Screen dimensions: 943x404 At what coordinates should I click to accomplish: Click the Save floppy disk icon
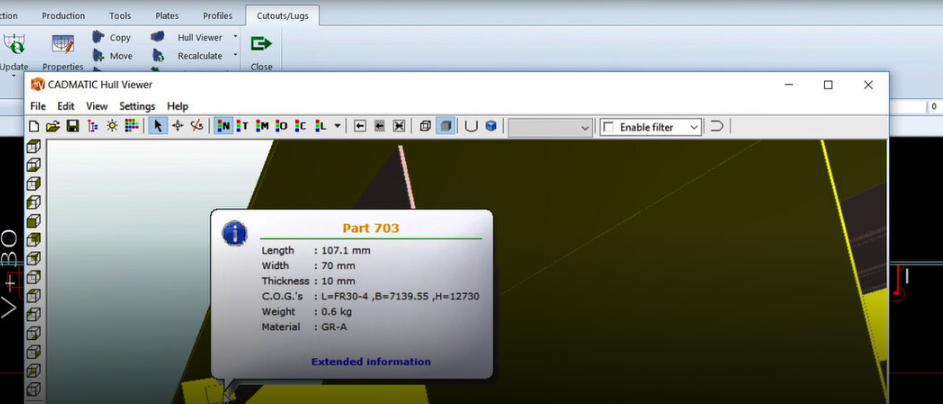click(x=73, y=126)
